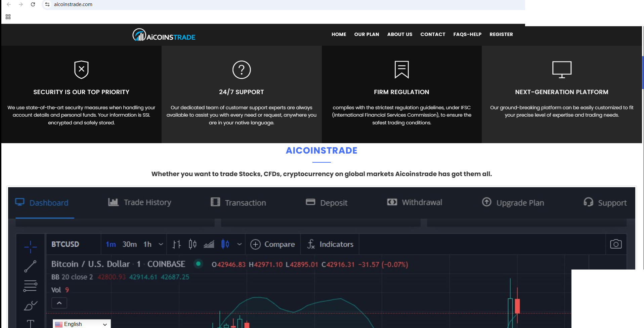Click the green market status dot

pyautogui.click(x=199, y=264)
